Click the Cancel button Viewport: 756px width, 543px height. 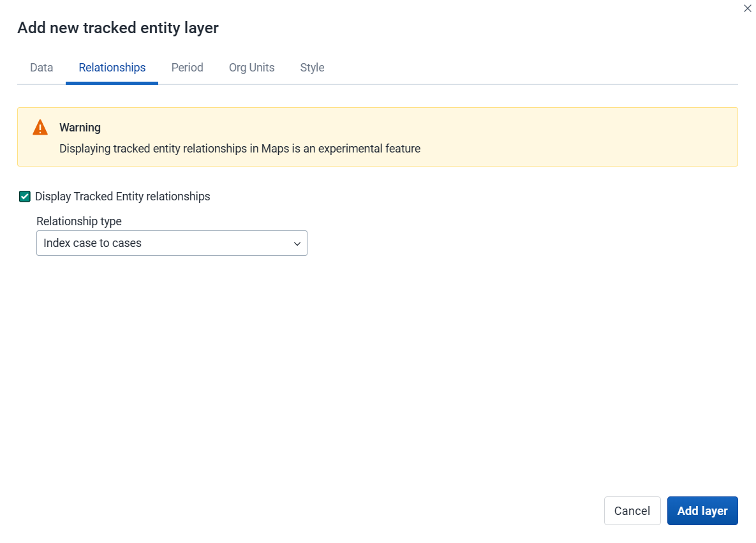pos(632,510)
